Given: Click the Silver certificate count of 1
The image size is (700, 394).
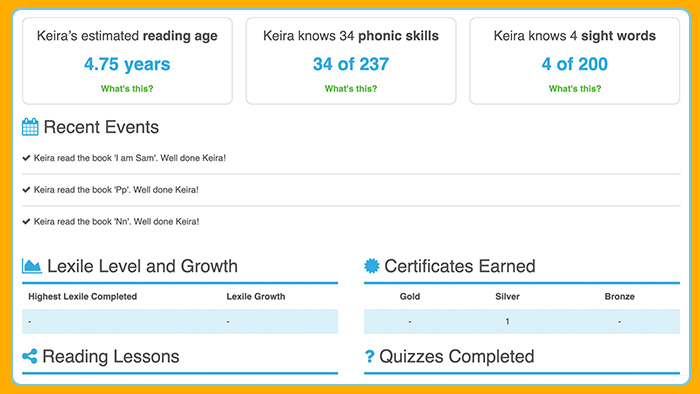Looking at the screenshot, I should tap(507, 321).
